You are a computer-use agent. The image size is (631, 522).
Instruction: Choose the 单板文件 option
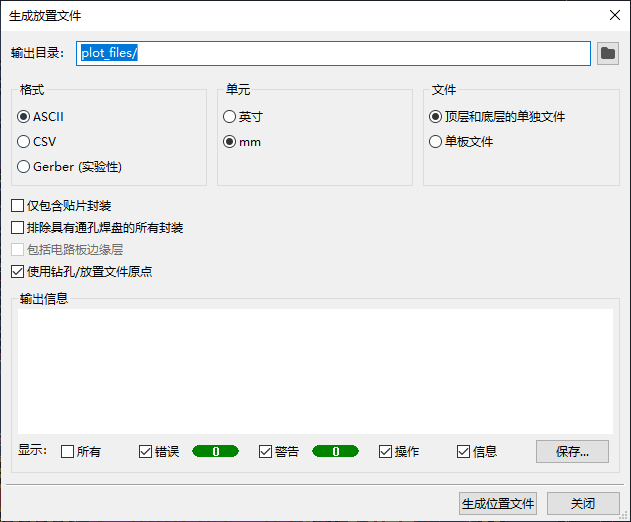(436, 142)
